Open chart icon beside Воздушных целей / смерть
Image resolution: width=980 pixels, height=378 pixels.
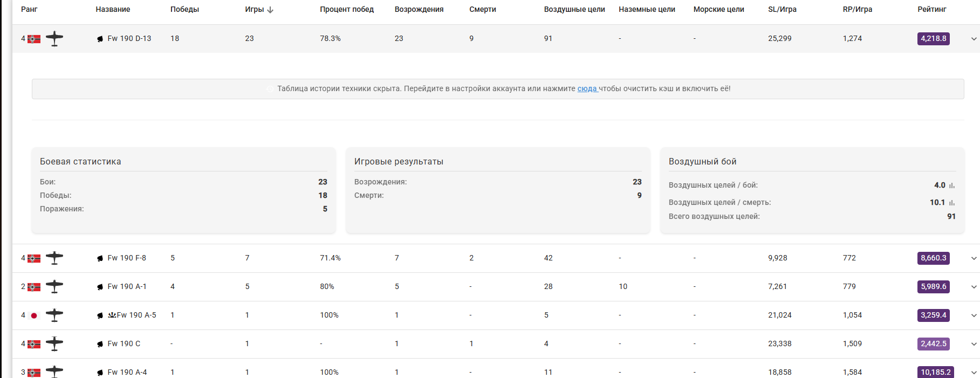click(x=952, y=203)
